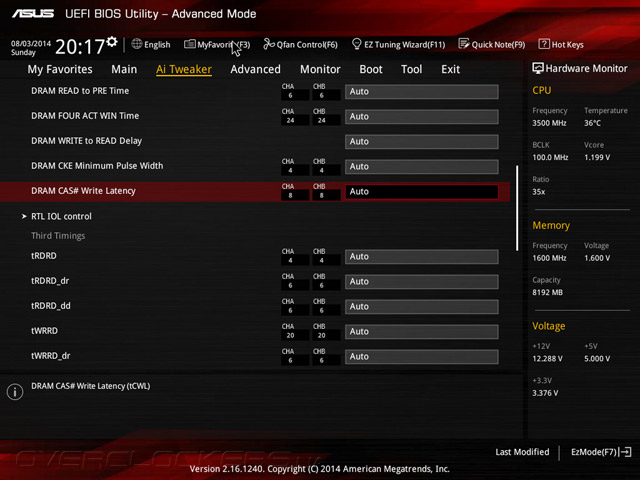Select the tWRRD row label
This screenshot has width=640, height=480.
(44, 331)
